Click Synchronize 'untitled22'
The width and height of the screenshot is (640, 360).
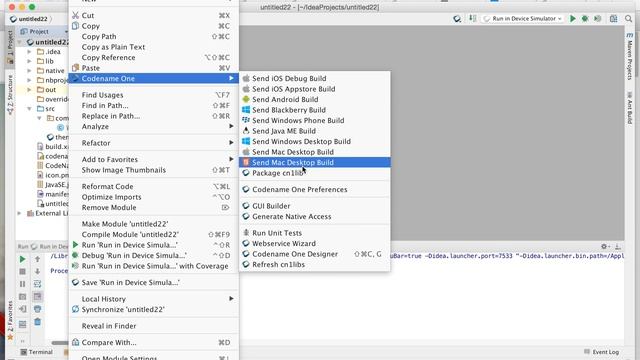pos(153,310)
